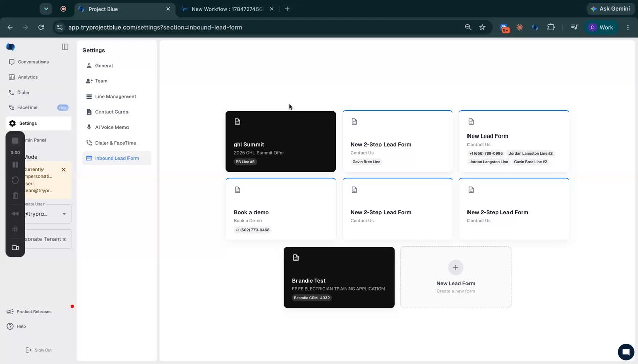638x364 pixels.
Task: Click the +1 (656) 789-0996 tag
Action: click(x=486, y=153)
